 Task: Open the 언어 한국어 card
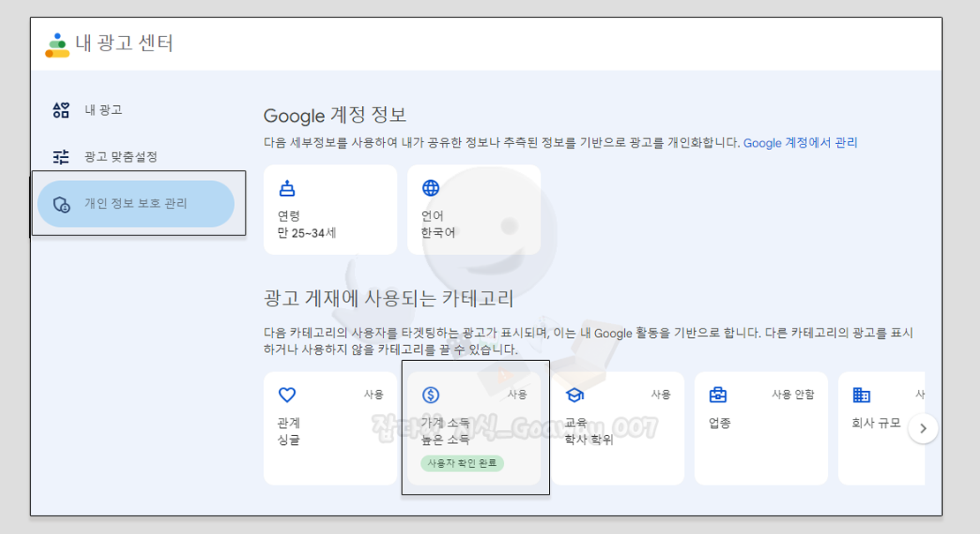pos(474,210)
